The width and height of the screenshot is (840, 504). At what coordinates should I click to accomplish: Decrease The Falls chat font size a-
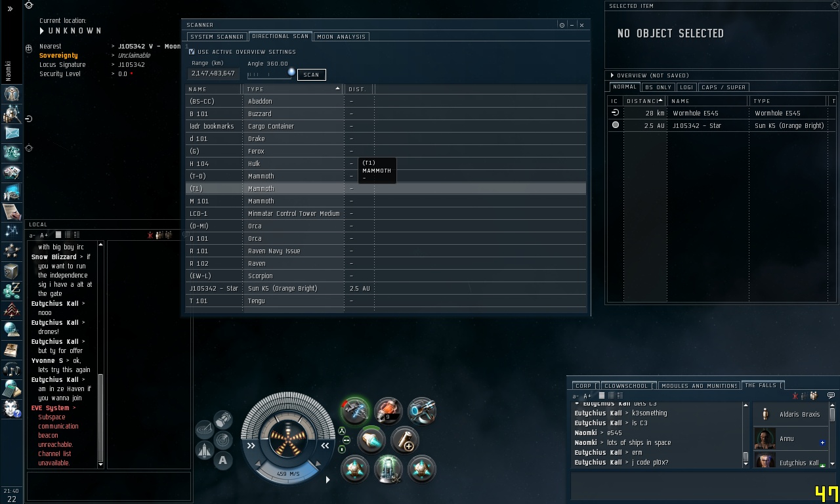576,396
